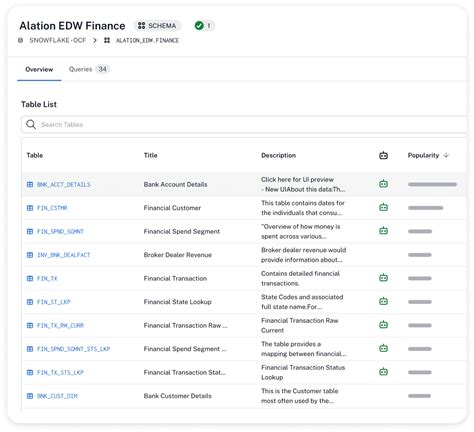Click table icon next to FIN_CSTMR
The height and width of the screenshot is (432, 474).
[30, 208]
